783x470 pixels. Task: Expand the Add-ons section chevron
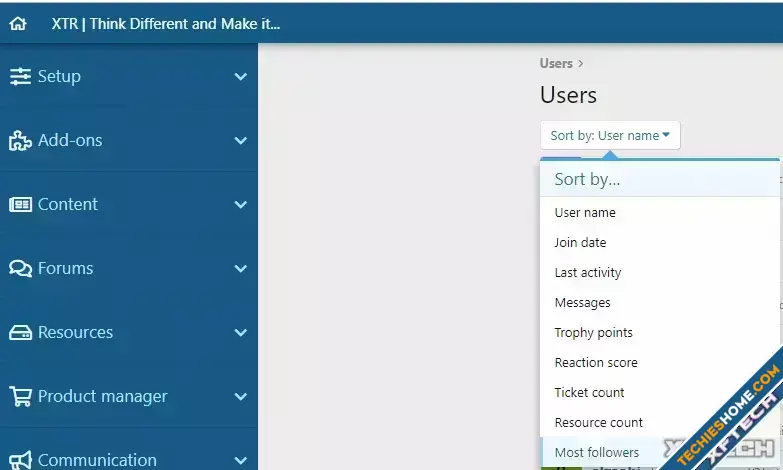(x=240, y=141)
